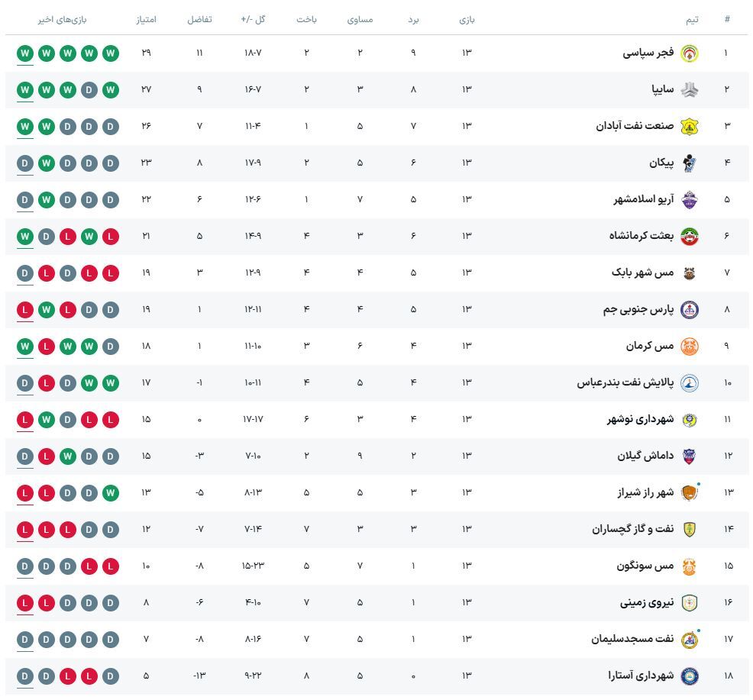Screen dimensions: 753x700
Task: Open the آریو اسلامشهر team name link
Action: (x=643, y=199)
